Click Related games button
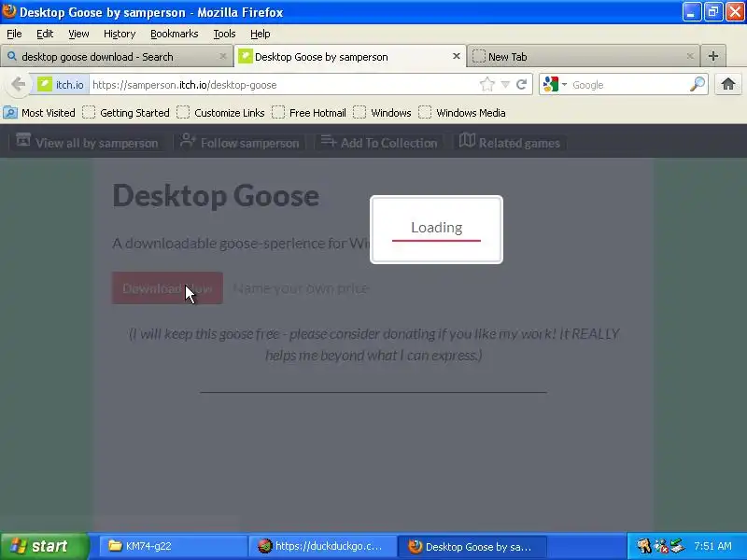The height and width of the screenshot is (560, 747). [510, 143]
